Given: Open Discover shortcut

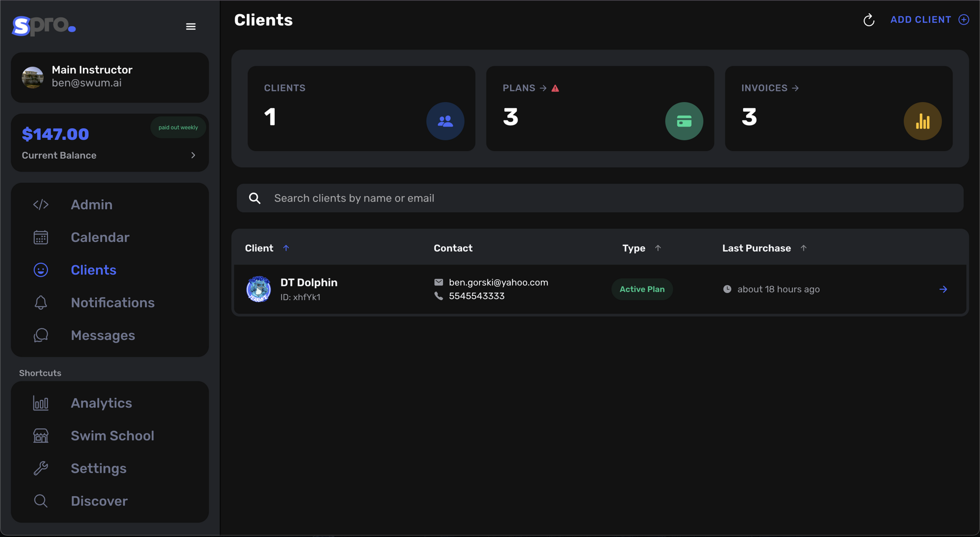Looking at the screenshot, I should (x=99, y=501).
